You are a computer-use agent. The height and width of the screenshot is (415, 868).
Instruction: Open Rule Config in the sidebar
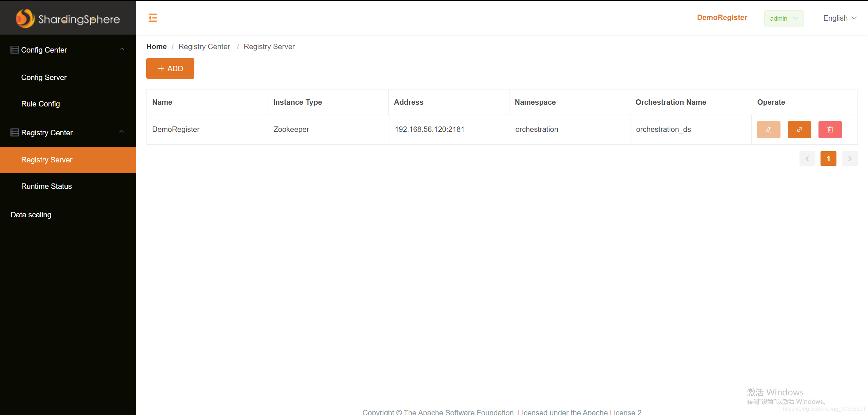click(x=40, y=104)
